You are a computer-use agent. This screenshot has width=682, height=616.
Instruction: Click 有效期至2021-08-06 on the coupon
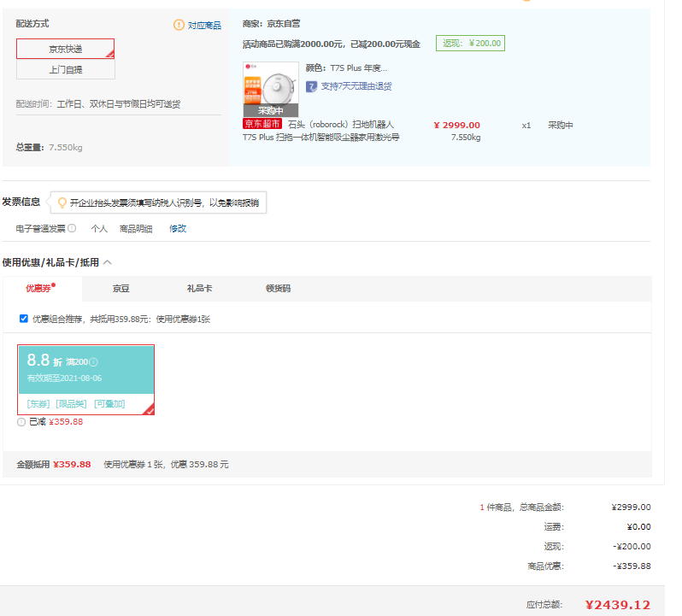click(x=64, y=378)
